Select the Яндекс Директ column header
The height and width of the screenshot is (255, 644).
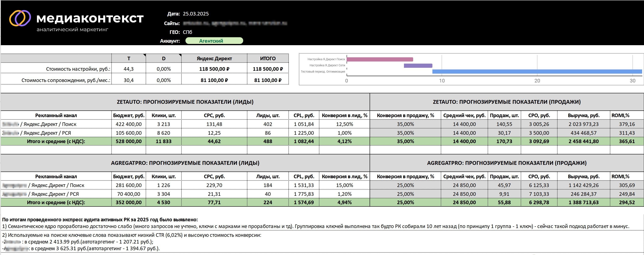click(x=214, y=58)
